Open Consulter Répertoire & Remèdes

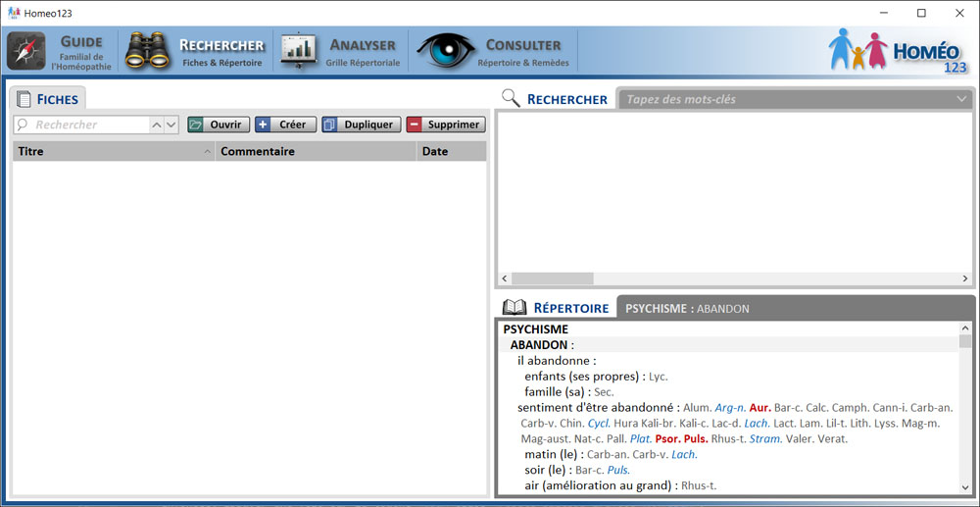493,51
